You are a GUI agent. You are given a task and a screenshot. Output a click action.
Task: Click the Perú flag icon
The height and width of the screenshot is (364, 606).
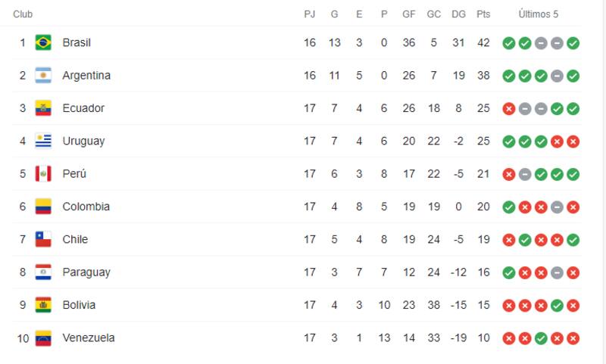coord(43,174)
